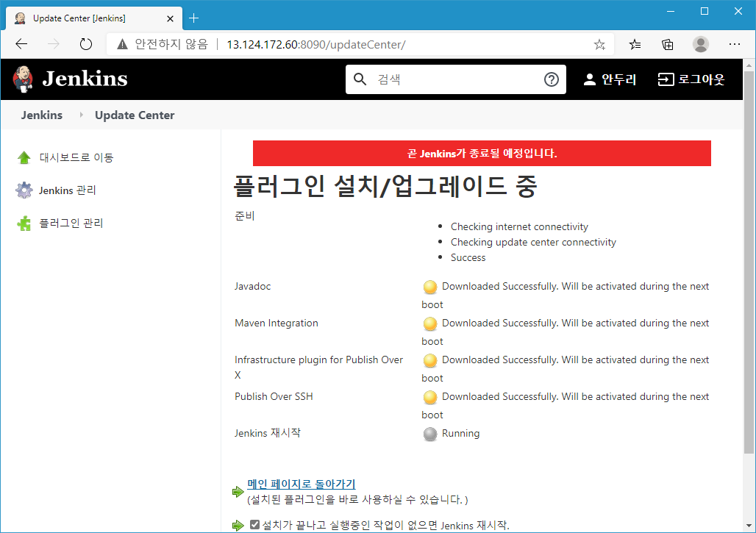Click the Jenkins butler logo icon
The image size is (756, 533).
[x=23, y=79]
